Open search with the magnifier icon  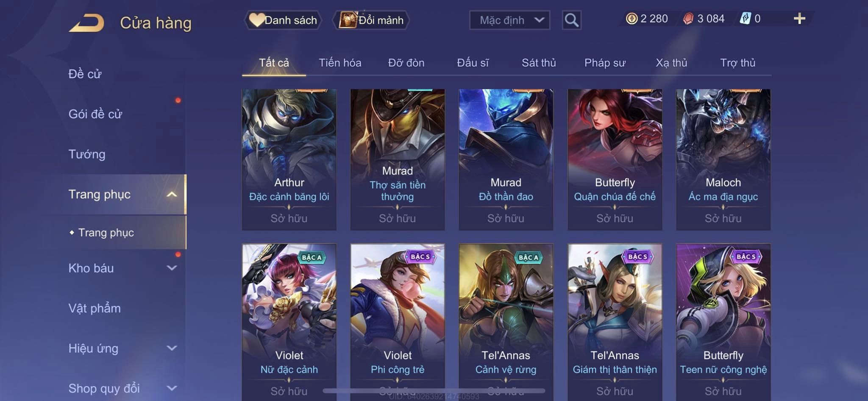point(571,20)
